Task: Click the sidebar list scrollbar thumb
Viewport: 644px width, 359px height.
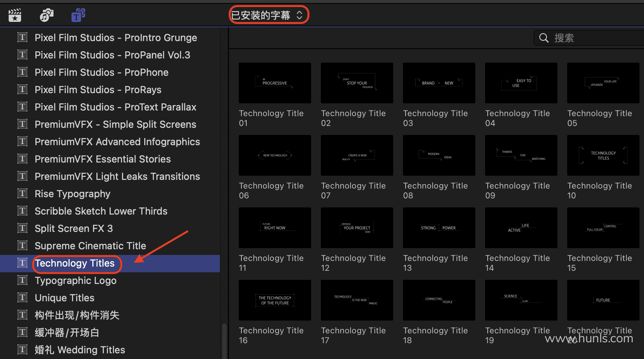Action: point(224,341)
